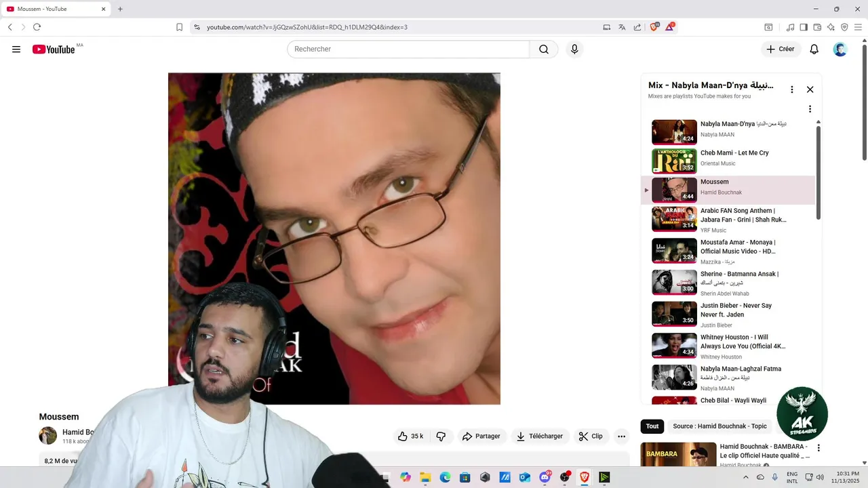Open the account avatar menu
Image resolution: width=868 pixels, height=488 pixels.
[840, 49]
